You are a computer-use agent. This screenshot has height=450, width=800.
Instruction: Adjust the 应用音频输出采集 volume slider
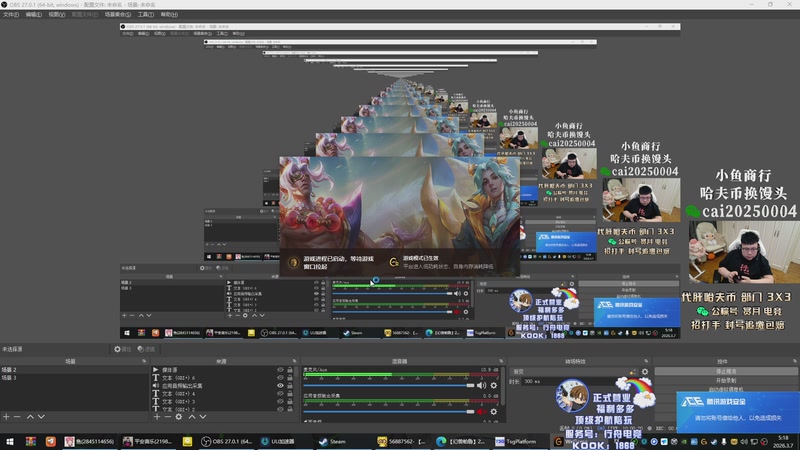point(389,412)
